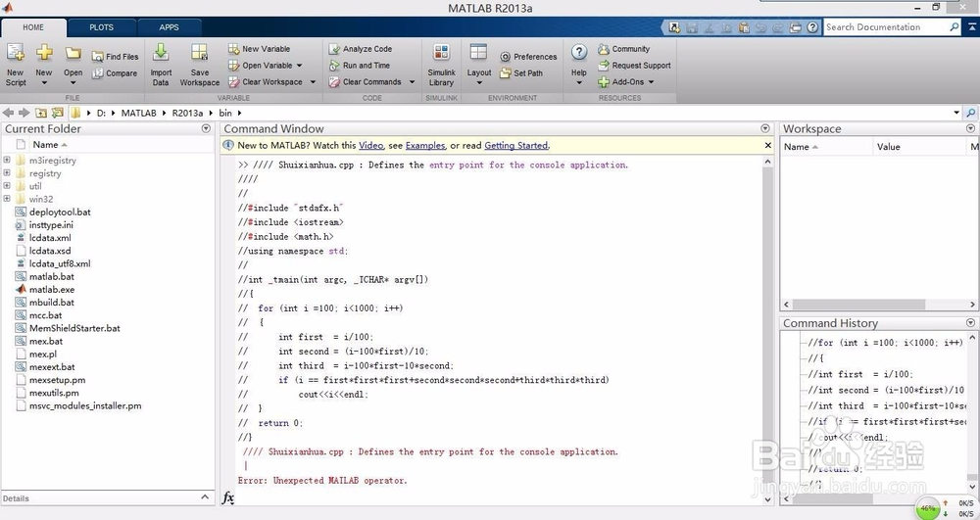Expand the registry folder
The height and width of the screenshot is (520, 980).
coord(7,173)
